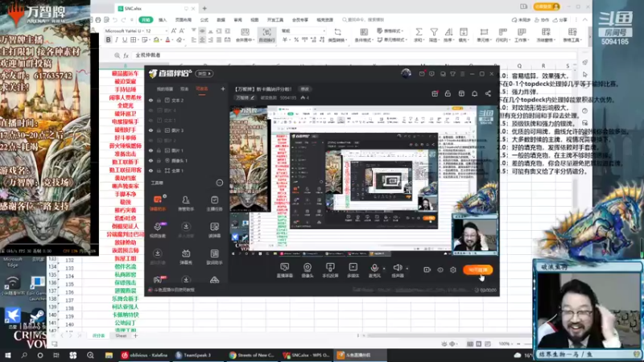Click the share icon in the stream header
Viewport: 644px width, 362px height.
(x=488, y=93)
